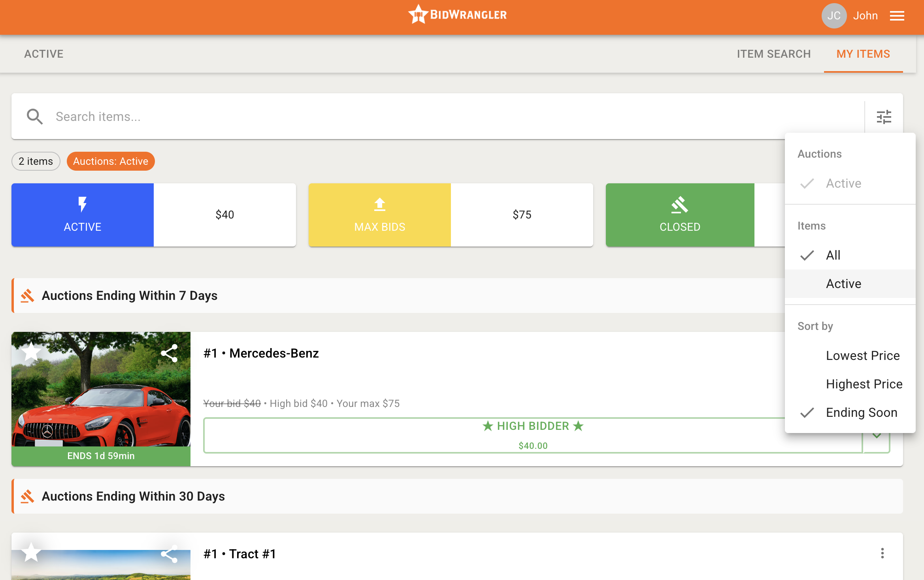Click gavel icon beside Ending Within 7 Days
Viewport: 924px width, 580px height.
pos(27,296)
